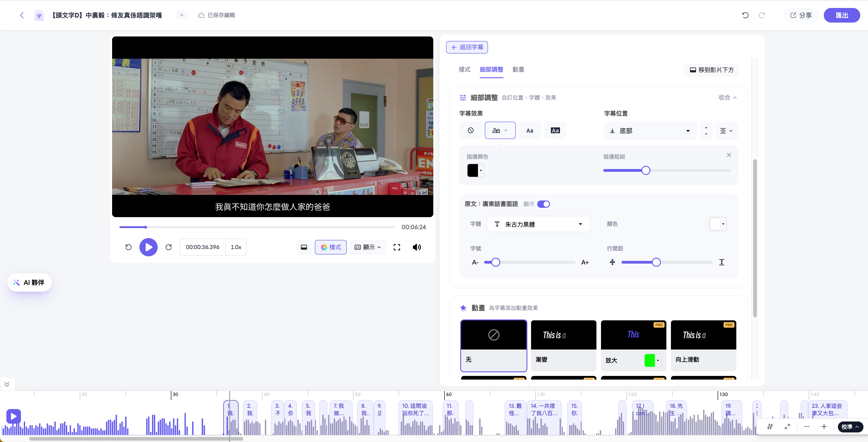Toggle subtitle bar position icon under video
This screenshot has width=868, height=442.
pyautogui.click(x=304, y=247)
